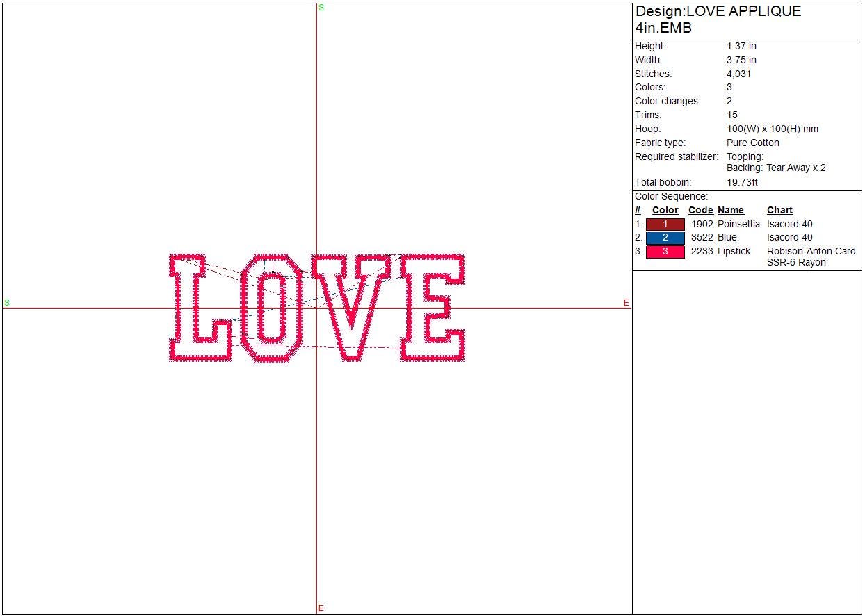Click the underlined Name column header
The width and height of the screenshot is (865, 616).
(x=730, y=210)
